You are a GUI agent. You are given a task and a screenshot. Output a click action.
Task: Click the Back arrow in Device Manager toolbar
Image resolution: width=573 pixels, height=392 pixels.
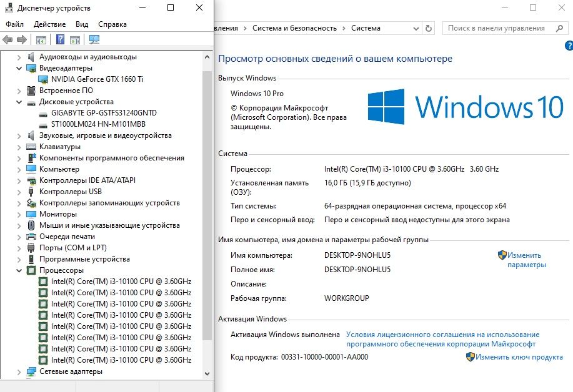point(7,39)
